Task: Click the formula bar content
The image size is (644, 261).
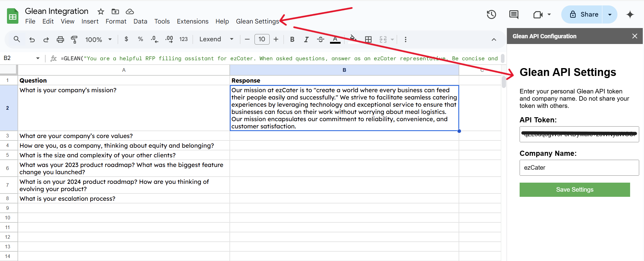Action: pyautogui.click(x=279, y=58)
